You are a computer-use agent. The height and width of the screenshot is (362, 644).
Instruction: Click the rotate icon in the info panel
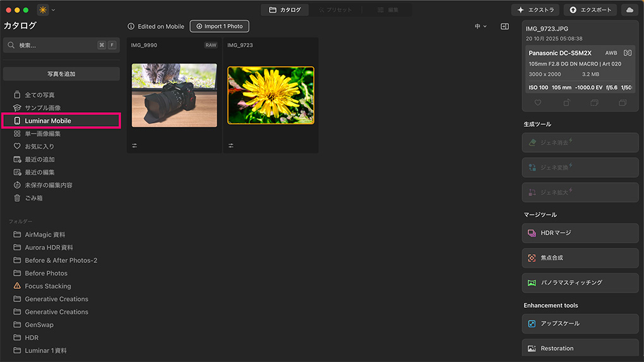tap(566, 103)
